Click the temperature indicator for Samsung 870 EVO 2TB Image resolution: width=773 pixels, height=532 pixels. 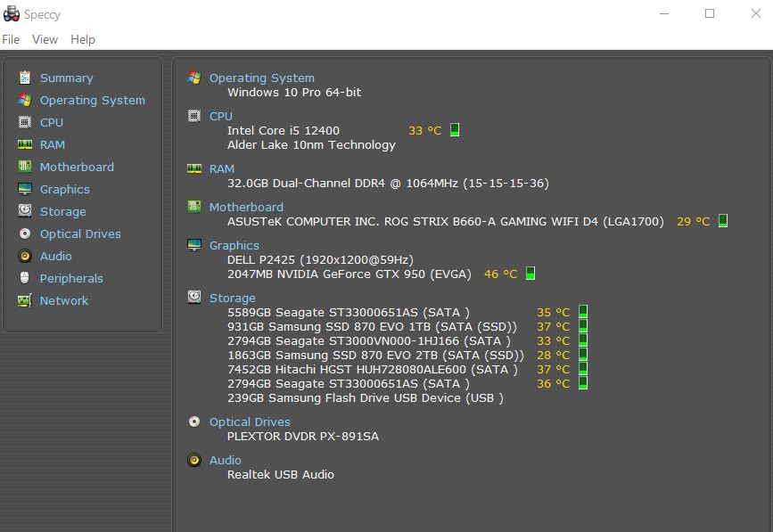point(583,354)
